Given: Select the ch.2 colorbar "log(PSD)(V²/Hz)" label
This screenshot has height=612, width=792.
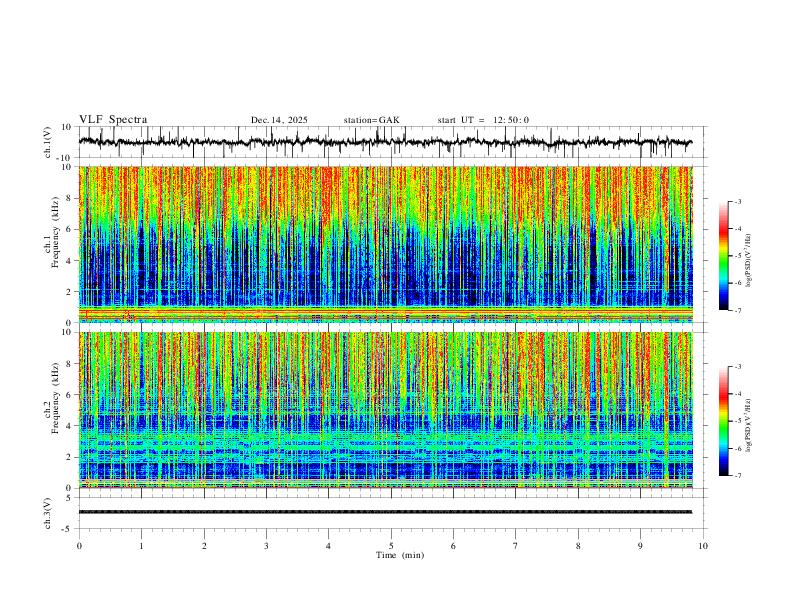Looking at the screenshot, I should coord(748,425).
